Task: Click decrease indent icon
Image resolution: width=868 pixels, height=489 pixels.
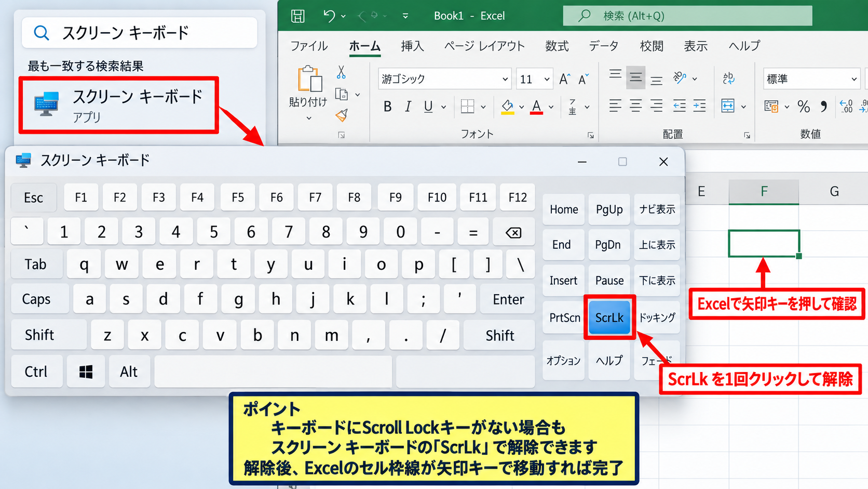Action: pos(680,106)
